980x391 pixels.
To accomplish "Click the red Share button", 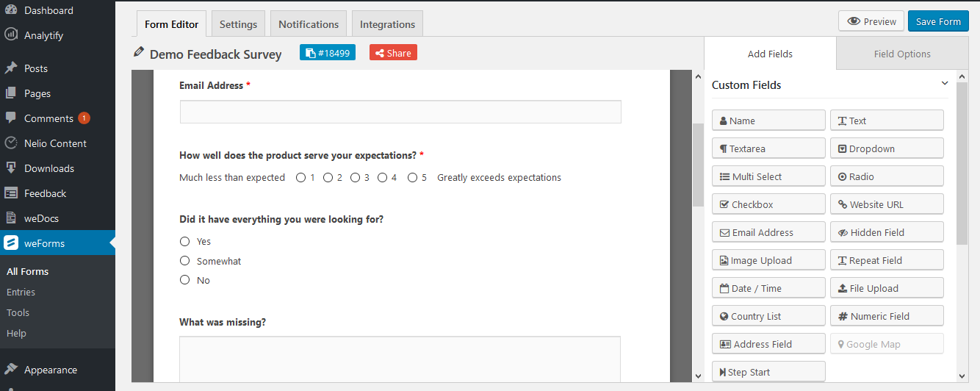I will (x=393, y=53).
